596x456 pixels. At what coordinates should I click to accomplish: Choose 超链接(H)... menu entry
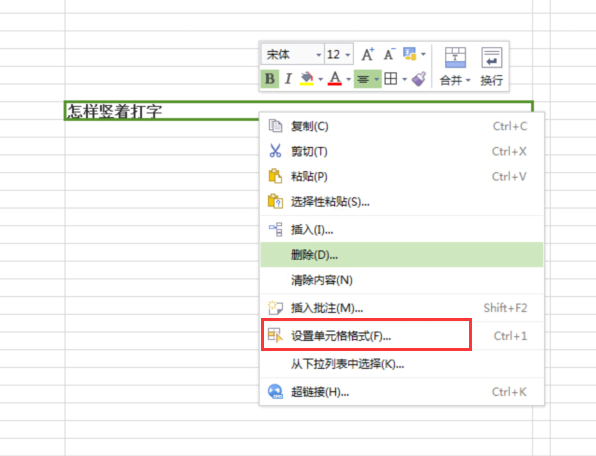tap(402, 391)
